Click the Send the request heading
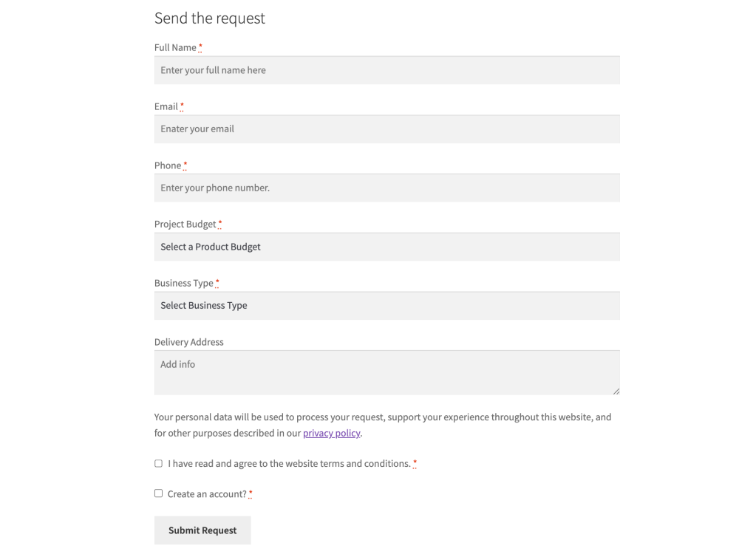This screenshot has width=756, height=554. tap(209, 18)
